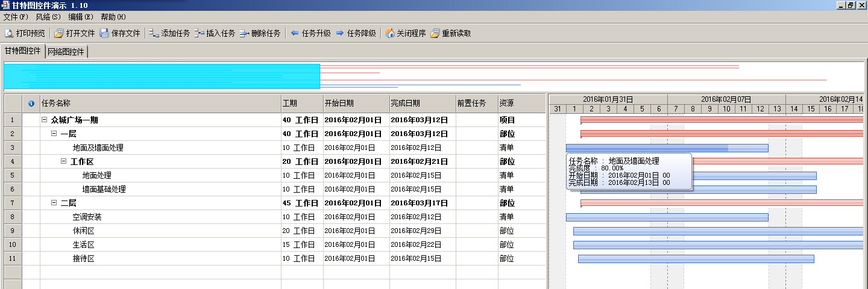Screen dimensions: 868x289
Task: Demote task with the 任务降级 arrow
Action: tap(340, 33)
